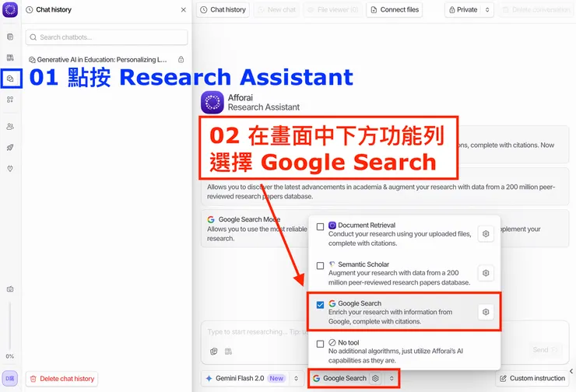Click the 'No tool' option text
The height and width of the screenshot is (392, 576).
pyautogui.click(x=349, y=342)
